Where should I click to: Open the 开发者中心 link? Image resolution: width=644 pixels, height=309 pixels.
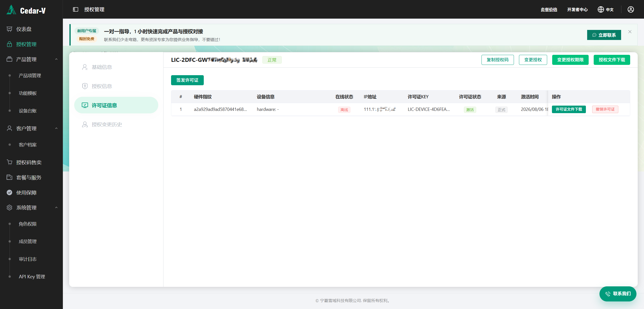click(x=577, y=10)
